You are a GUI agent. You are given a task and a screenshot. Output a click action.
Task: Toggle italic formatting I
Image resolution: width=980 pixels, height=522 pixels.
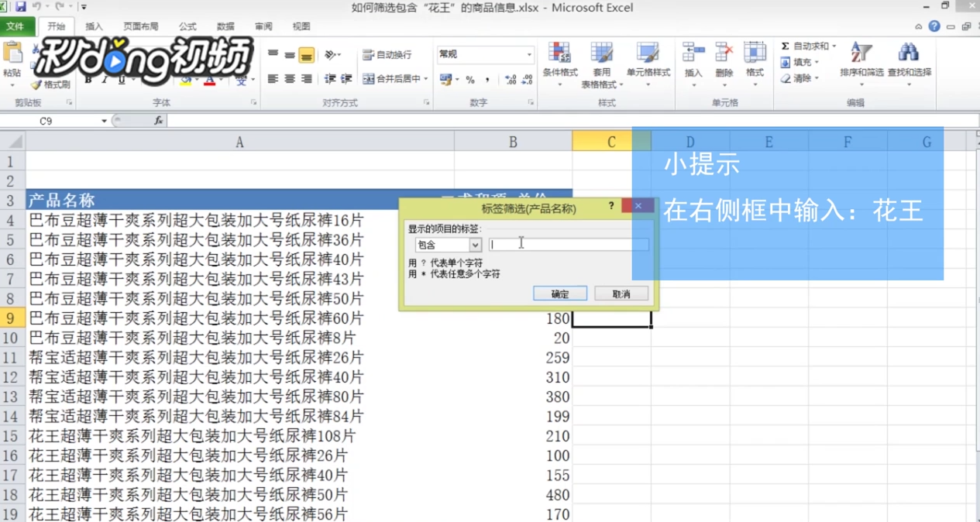pyautogui.click(x=106, y=80)
